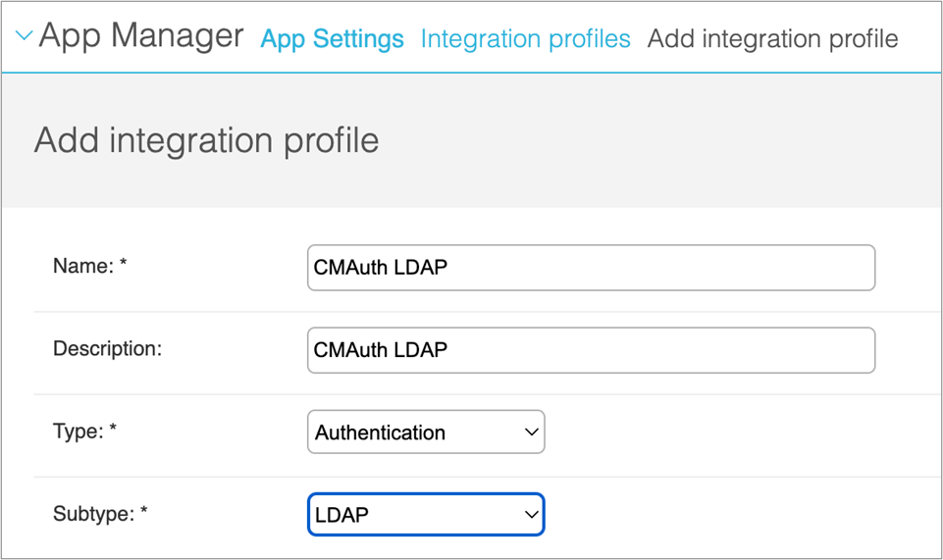Click the Subtype field label
This screenshot has height=560, width=943.
click(93, 513)
